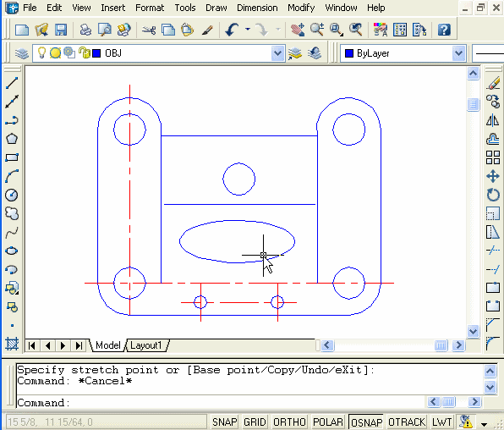Click in the Command line input area
Viewport: 504px width, 430px height.
point(222,403)
